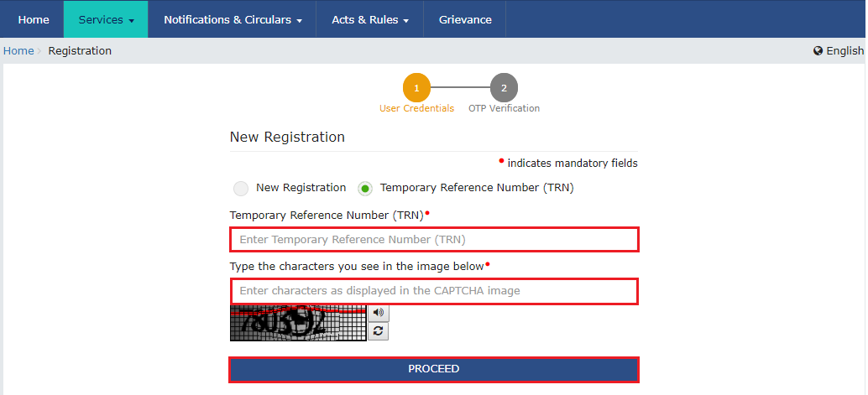Go to the Home menu tab

tap(34, 19)
